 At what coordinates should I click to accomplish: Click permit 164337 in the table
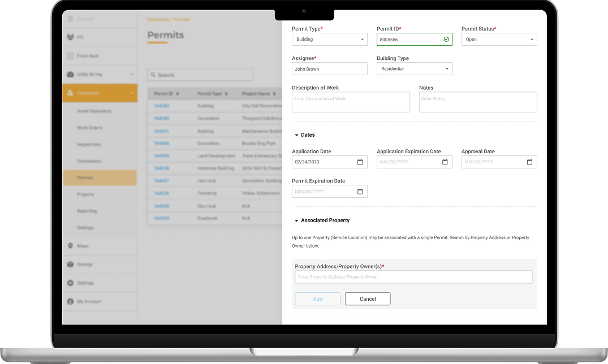161,181
